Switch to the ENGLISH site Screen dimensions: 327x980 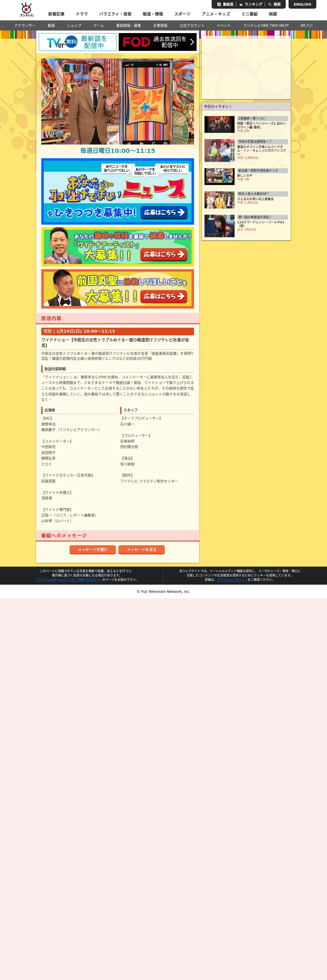tap(302, 4)
